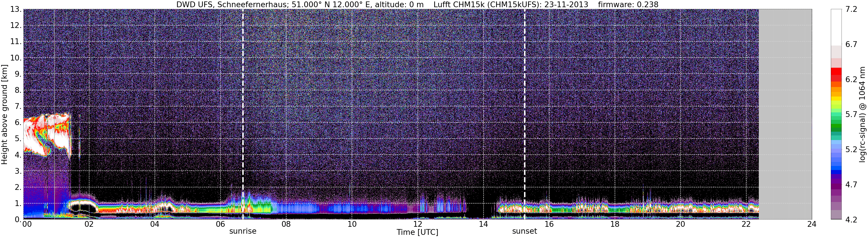Click the 24 tick on the time axis
Viewport: 868px width, 238px height.
tap(812, 224)
